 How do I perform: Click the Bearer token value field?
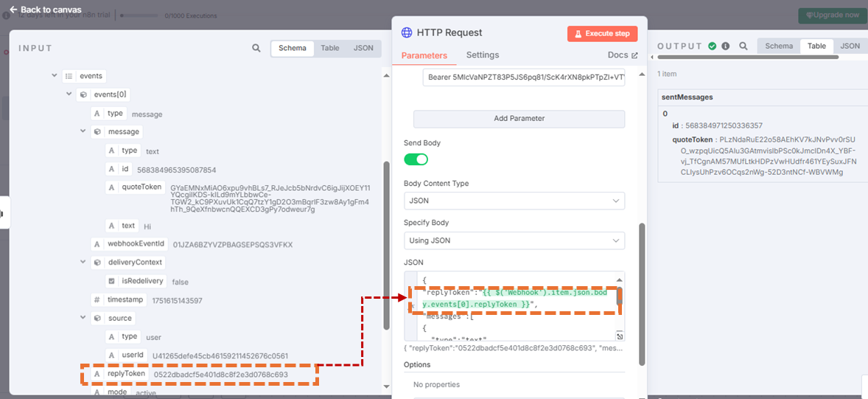click(x=523, y=78)
